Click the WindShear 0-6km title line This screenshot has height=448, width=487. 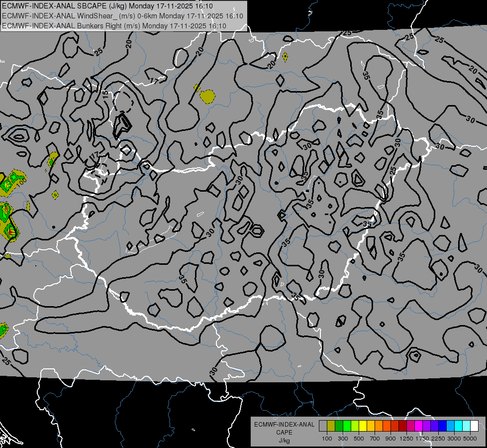[122, 16]
